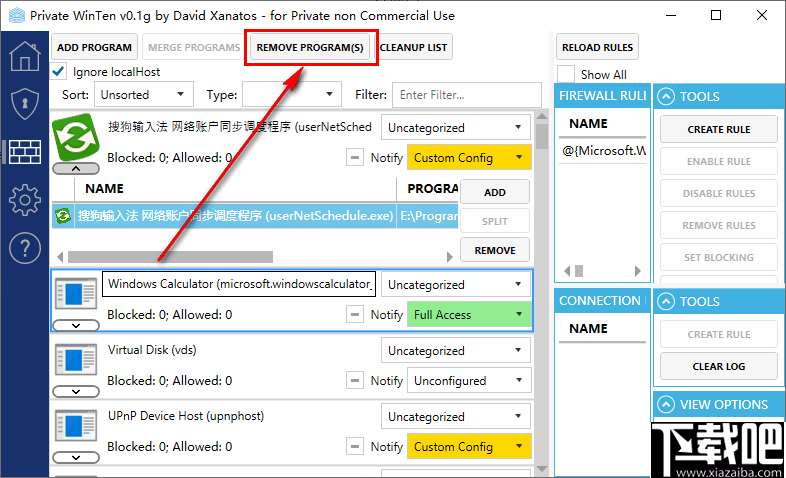Screen dimensions: 786x478
Task: Open category dropdown for Windows Calculator
Action: (x=456, y=284)
